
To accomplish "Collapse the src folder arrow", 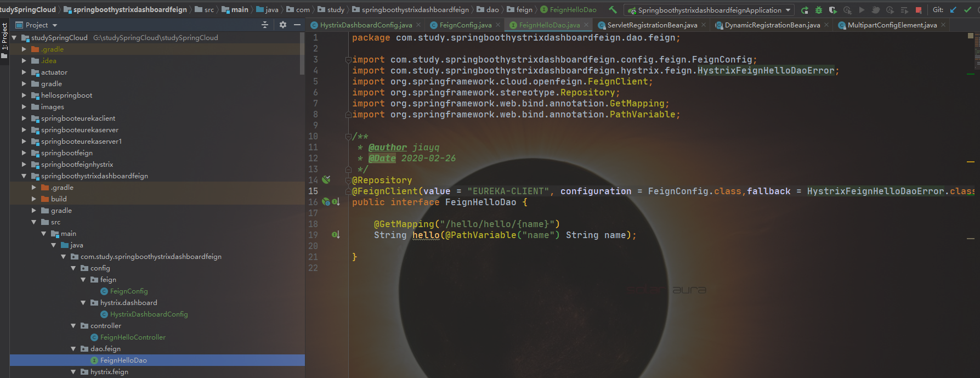I will (34, 222).
